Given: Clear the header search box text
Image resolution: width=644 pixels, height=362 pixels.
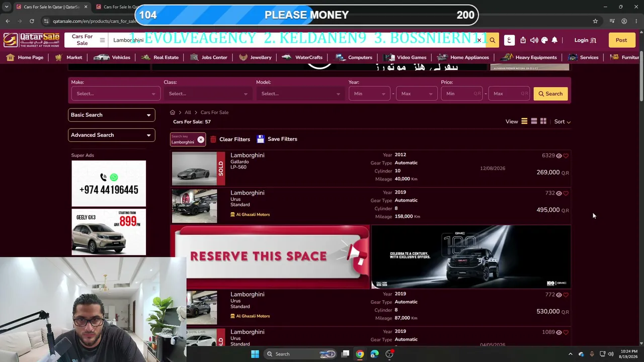Looking at the screenshot, I should click(x=479, y=40).
